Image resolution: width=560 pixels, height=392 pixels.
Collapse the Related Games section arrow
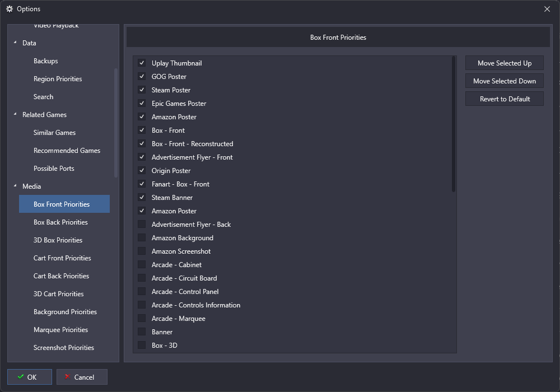tap(15, 114)
